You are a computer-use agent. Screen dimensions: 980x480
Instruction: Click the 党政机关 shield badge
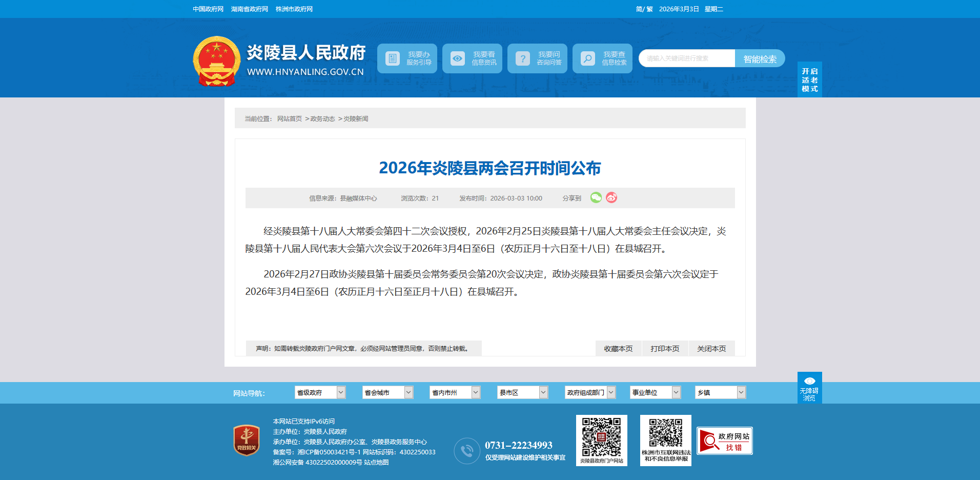(247, 440)
